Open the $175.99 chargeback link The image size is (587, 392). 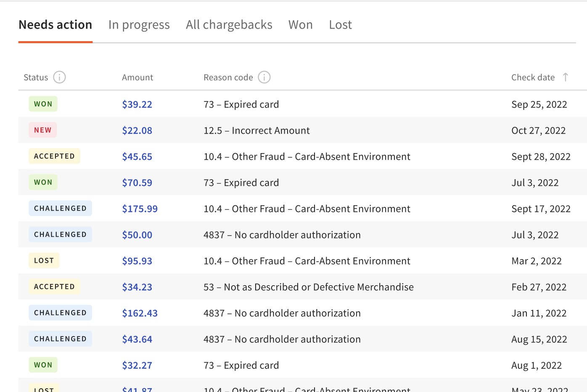pyautogui.click(x=140, y=209)
